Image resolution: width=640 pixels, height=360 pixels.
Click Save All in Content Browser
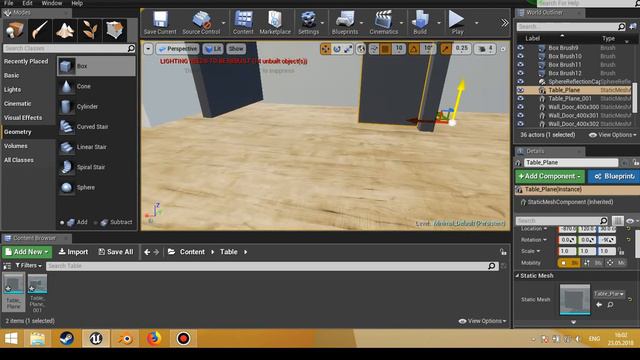tap(116, 252)
